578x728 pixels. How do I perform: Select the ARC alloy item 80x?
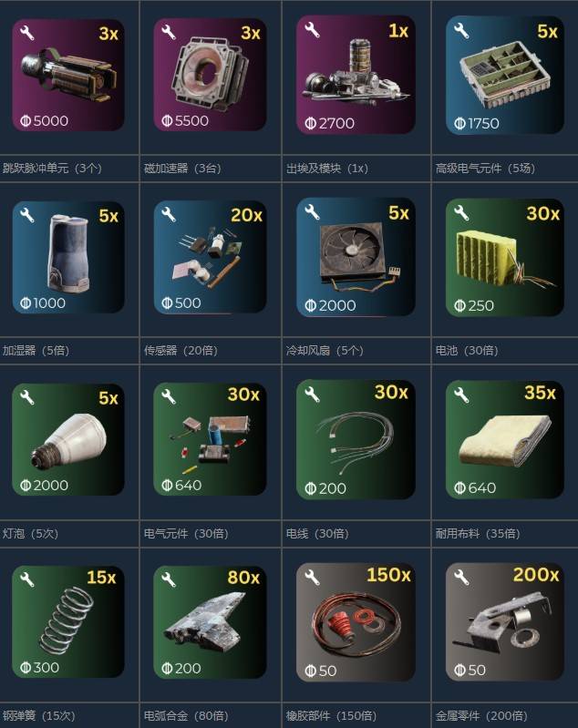[x=210, y=622]
